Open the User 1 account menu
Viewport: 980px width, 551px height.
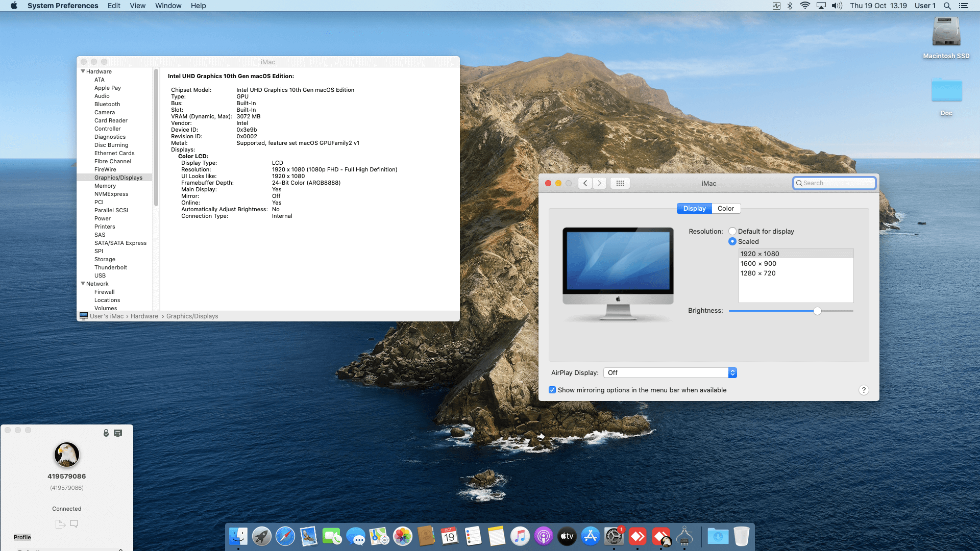[x=925, y=6]
